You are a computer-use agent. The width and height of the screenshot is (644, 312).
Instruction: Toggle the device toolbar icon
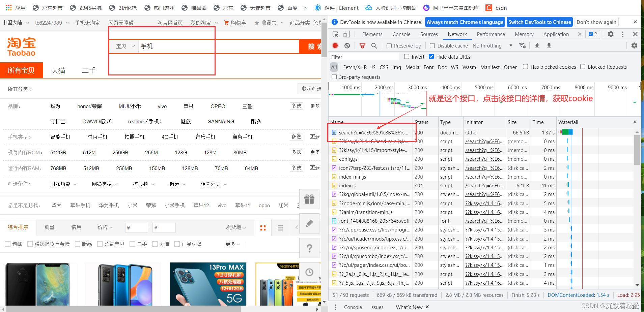coord(347,34)
